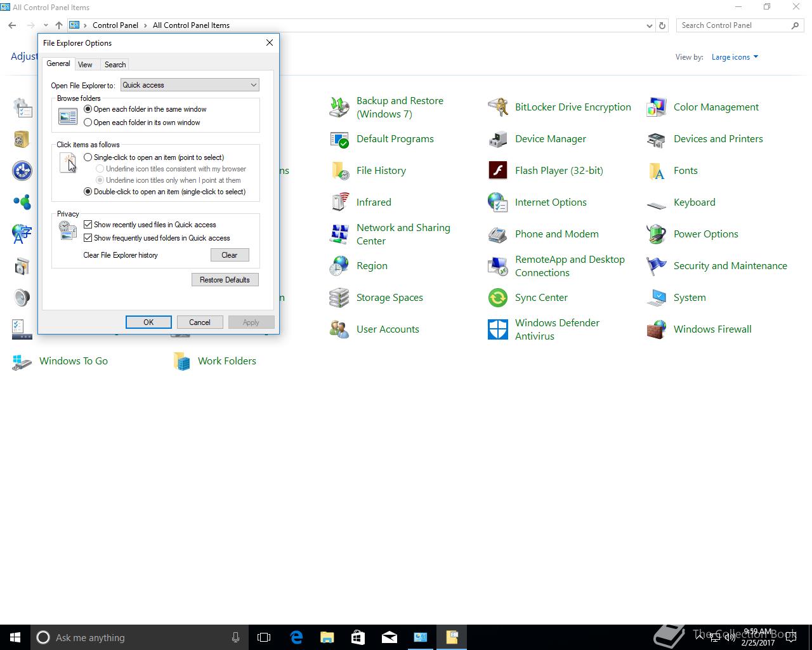This screenshot has width=812, height=650.
Task: Launch Microsoft Edge from the taskbar
Action: [296, 637]
